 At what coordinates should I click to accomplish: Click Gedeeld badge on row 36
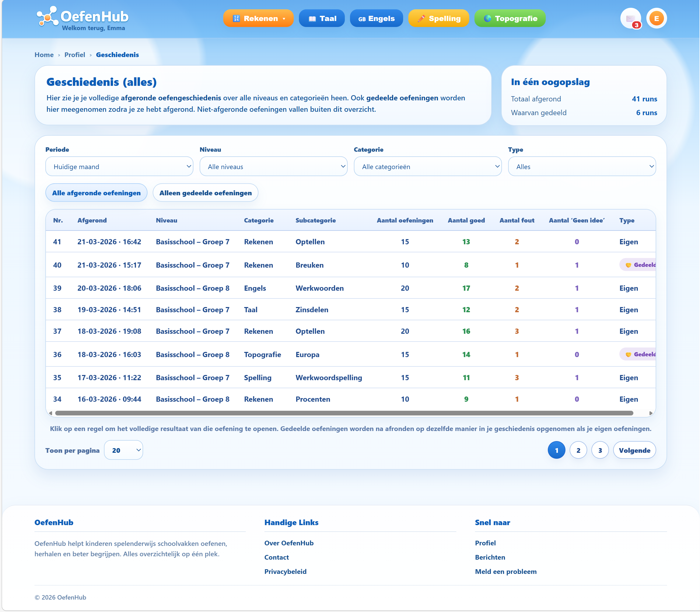coord(638,354)
